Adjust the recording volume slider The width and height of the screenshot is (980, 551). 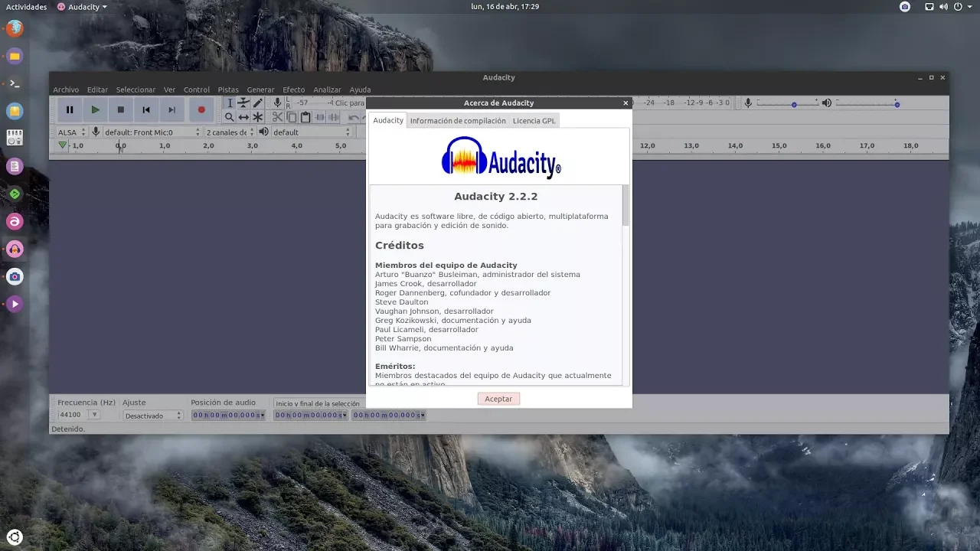point(788,103)
